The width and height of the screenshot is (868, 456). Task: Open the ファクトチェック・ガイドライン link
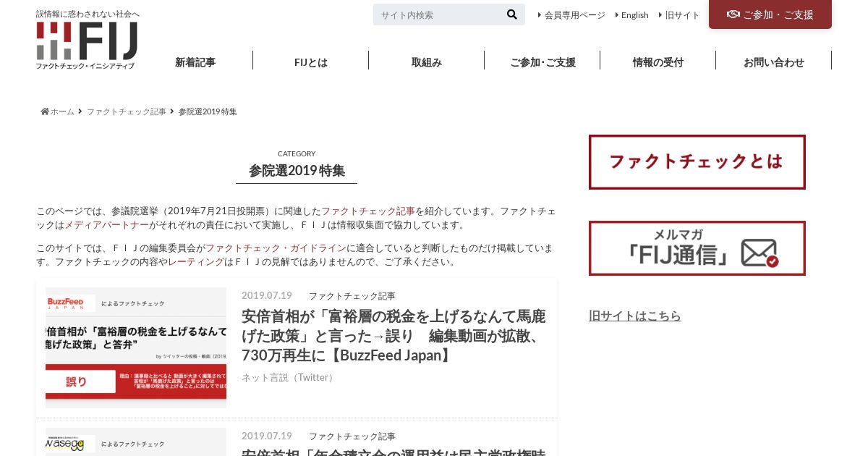[276, 248]
